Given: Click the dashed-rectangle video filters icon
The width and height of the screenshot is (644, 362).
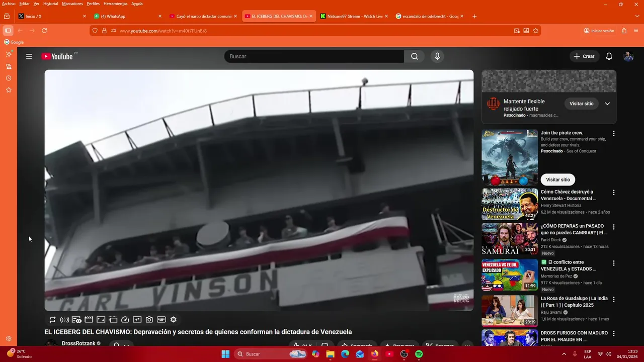Looking at the screenshot, I should point(113,320).
